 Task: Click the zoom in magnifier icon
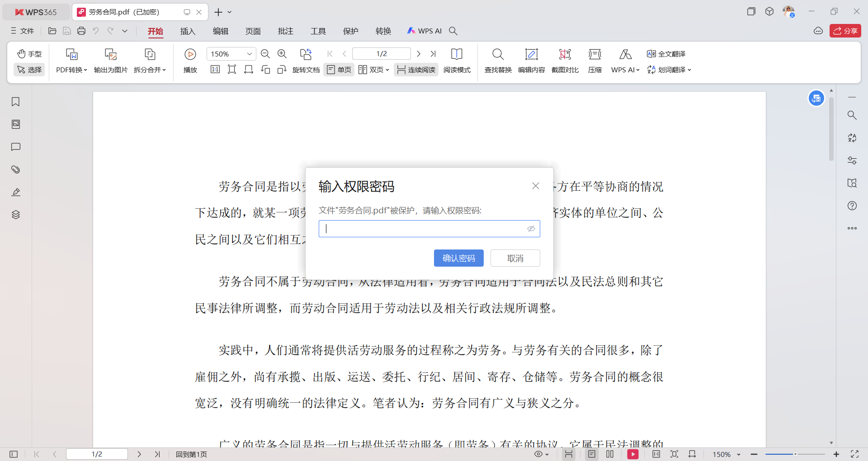click(282, 54)
